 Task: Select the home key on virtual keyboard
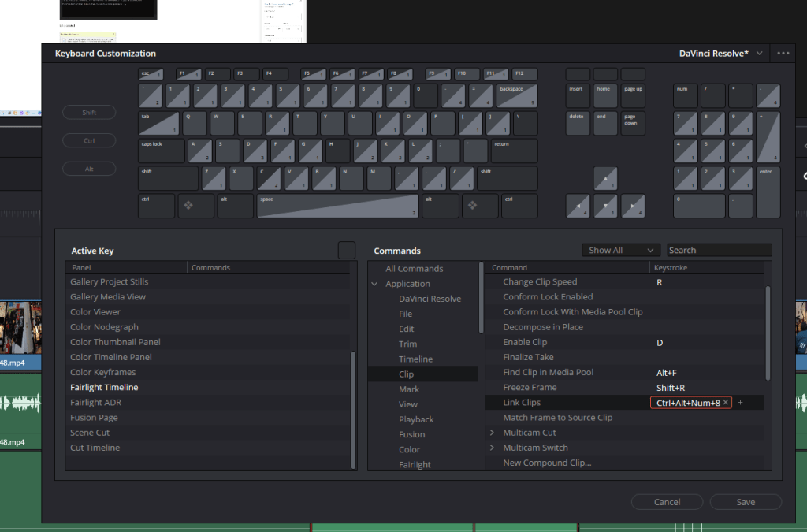point(605,96)
